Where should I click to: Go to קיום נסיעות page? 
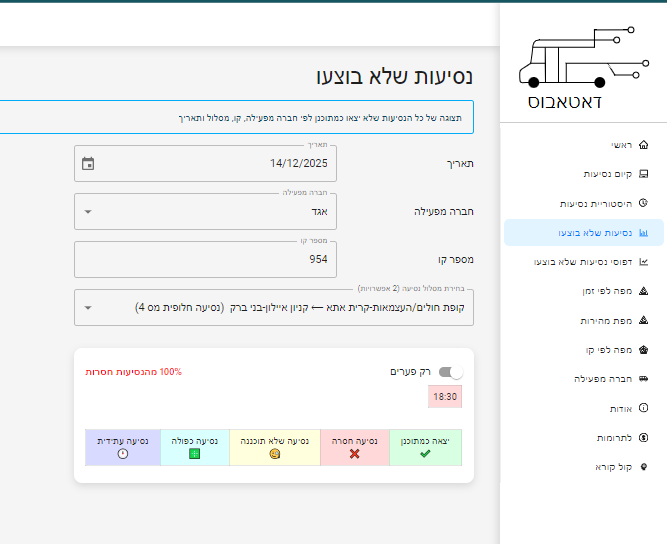[x=584, y=174]
